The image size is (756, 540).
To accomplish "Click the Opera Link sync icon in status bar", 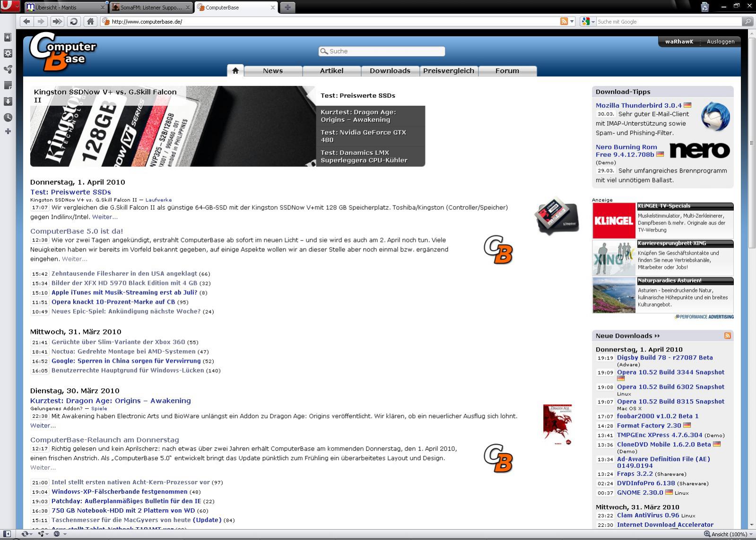I will tap(25, 534).
